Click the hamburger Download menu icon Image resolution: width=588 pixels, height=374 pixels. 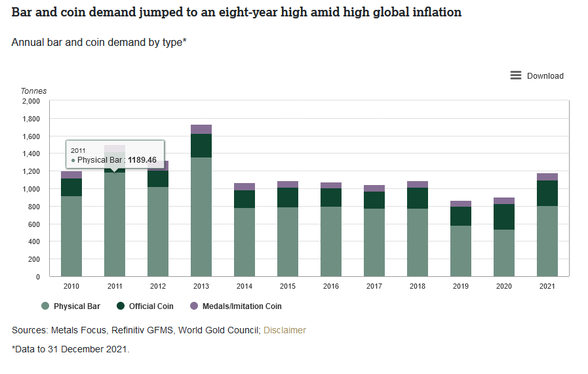click(516, 75)
